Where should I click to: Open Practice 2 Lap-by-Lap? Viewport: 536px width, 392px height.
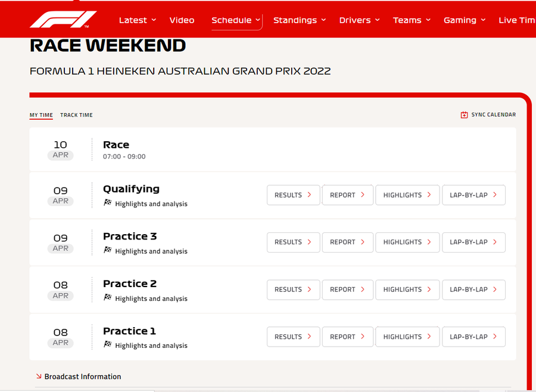tap(474, 290)
